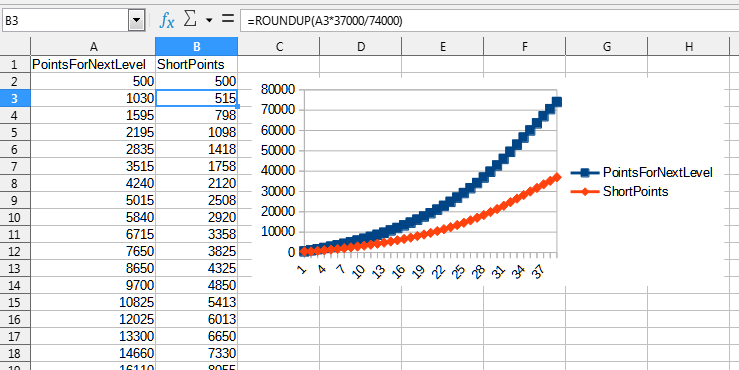Viewport: 739px width, 370px height.
Task: Click cell with ShortPoints header text
Action: 197,64
